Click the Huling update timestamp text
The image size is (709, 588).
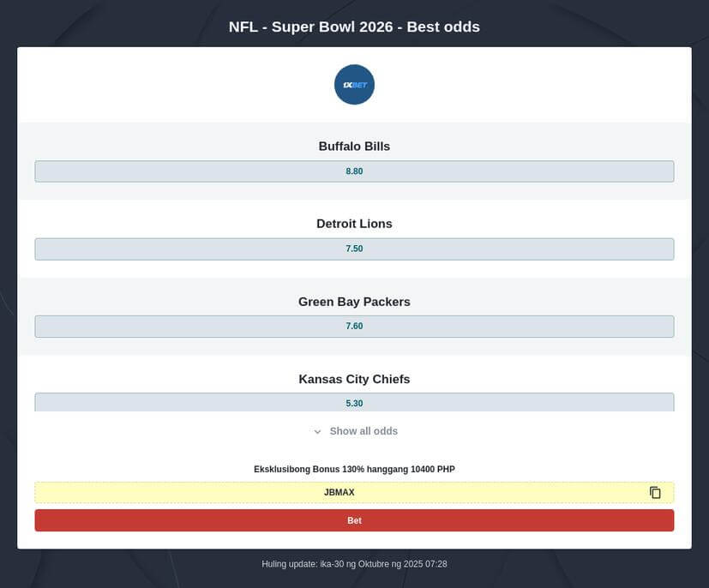pos(354,563)
